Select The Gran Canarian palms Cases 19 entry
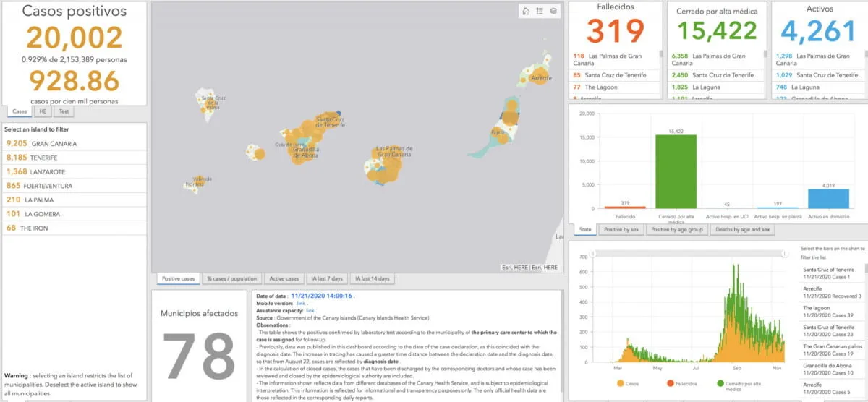The height and width of the screenshot is (402, 868). (832, 350)
